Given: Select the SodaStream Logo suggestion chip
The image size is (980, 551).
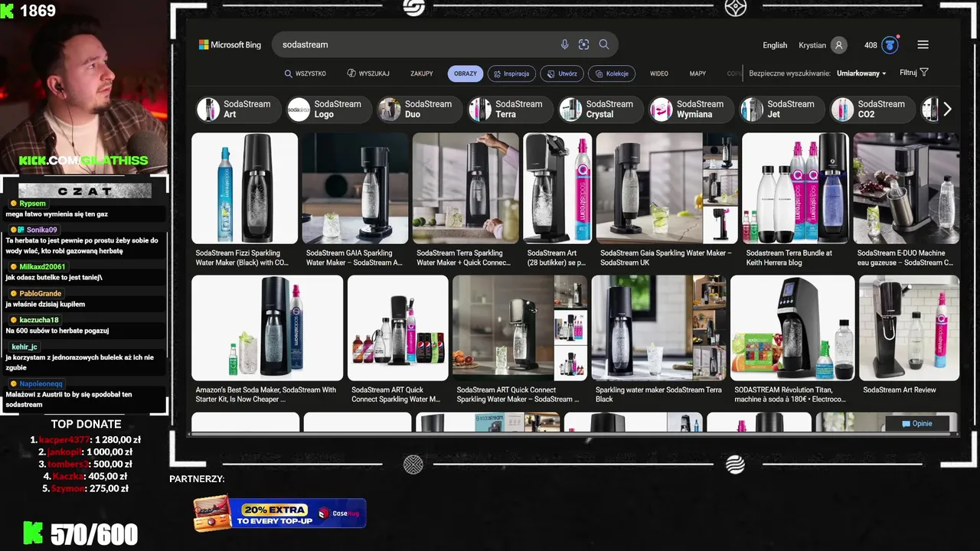Looking at the screenshot, I should [328, 109].
